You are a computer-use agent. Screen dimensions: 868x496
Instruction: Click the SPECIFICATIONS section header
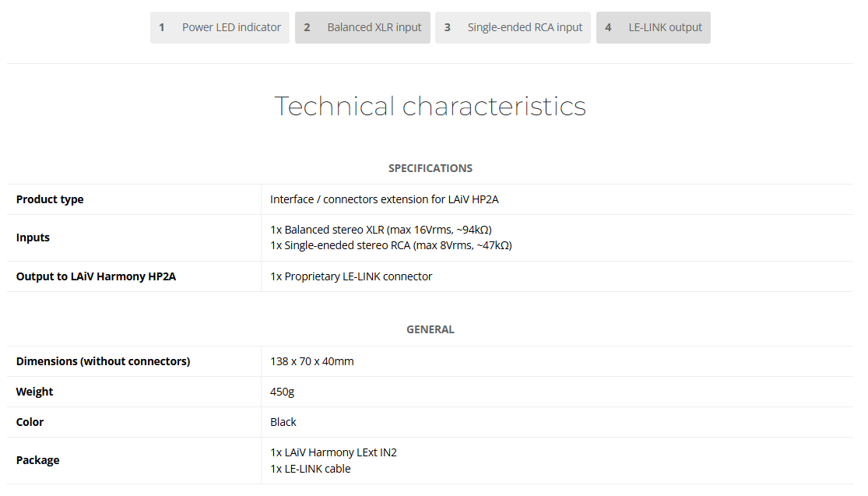[x=430, y=168]
